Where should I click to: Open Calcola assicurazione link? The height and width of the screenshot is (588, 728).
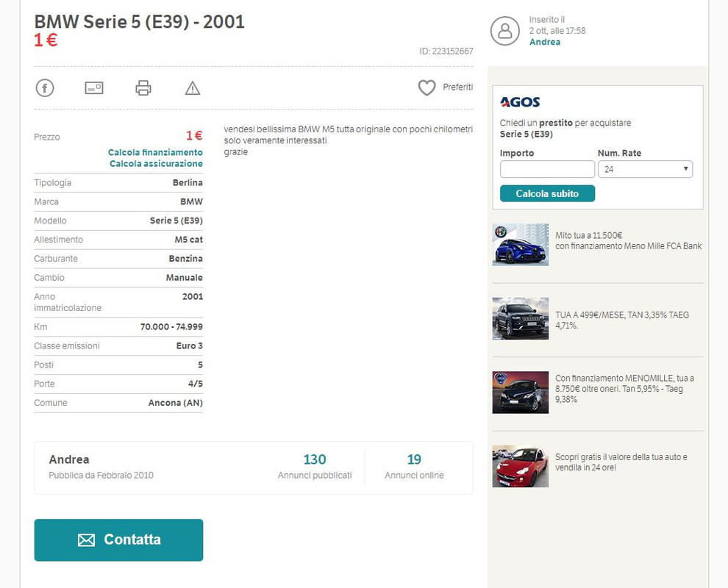click(156, 163)
